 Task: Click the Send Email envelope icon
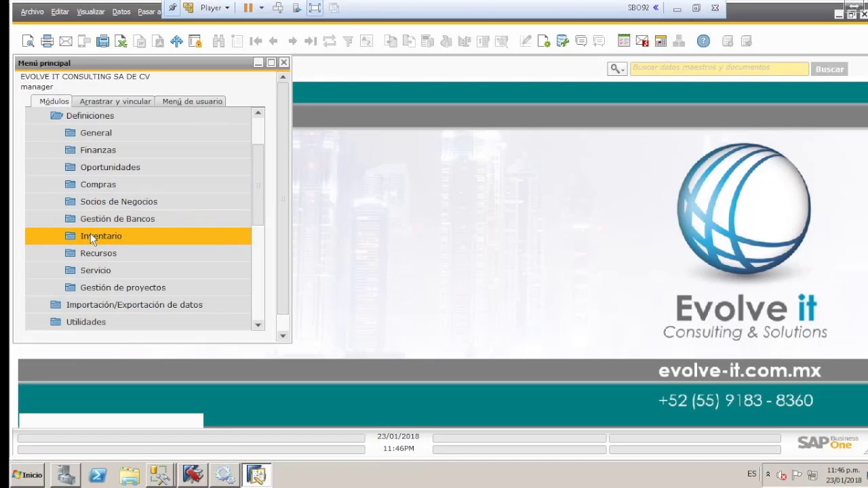click(x=66, y=41)
